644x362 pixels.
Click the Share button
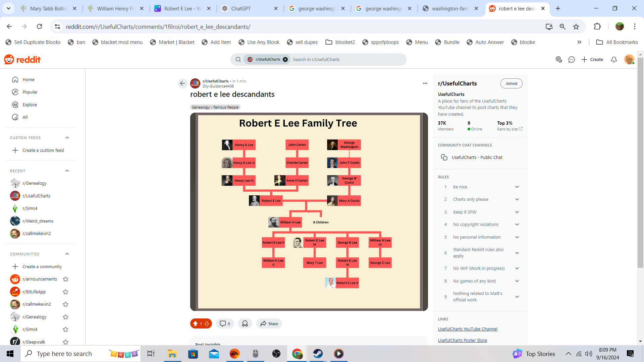coord(269,323)
